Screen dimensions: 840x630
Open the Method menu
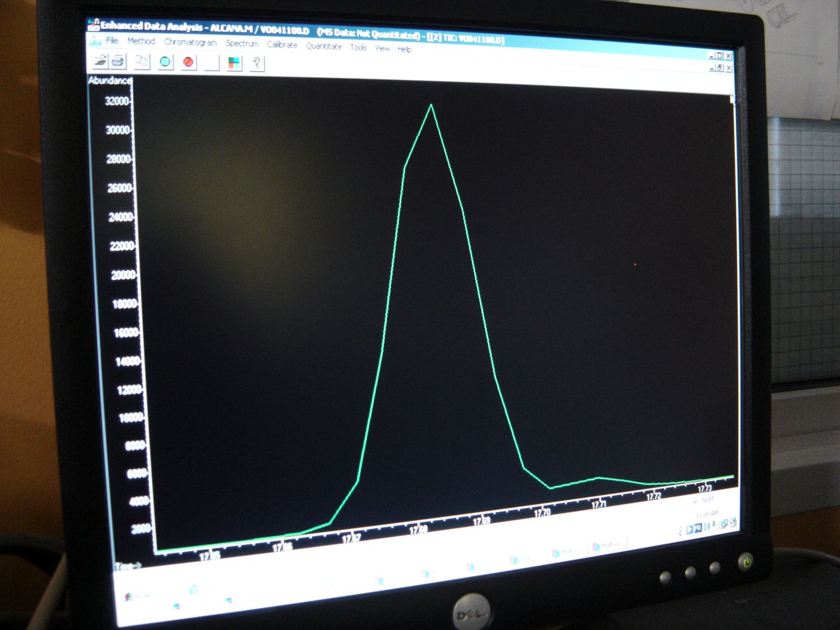141,41
